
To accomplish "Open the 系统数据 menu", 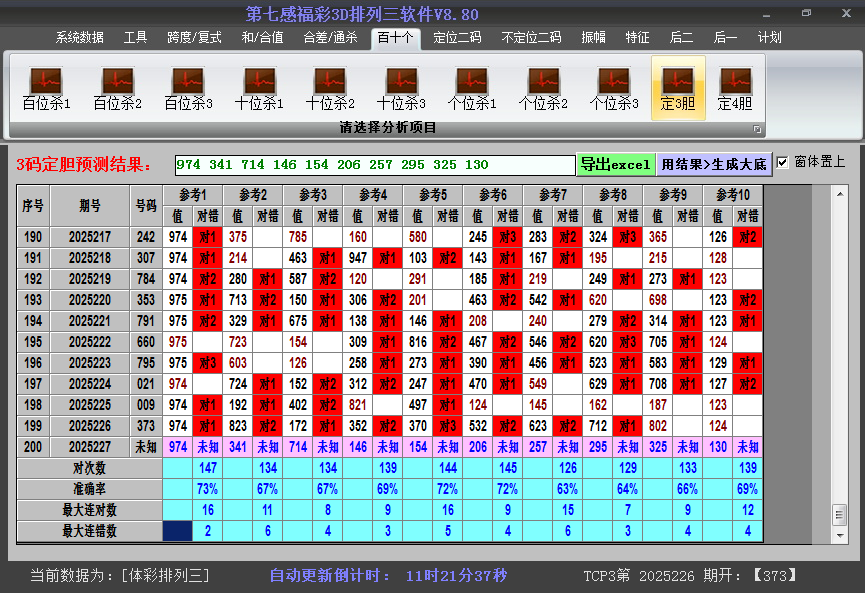I will coord(80,38).
